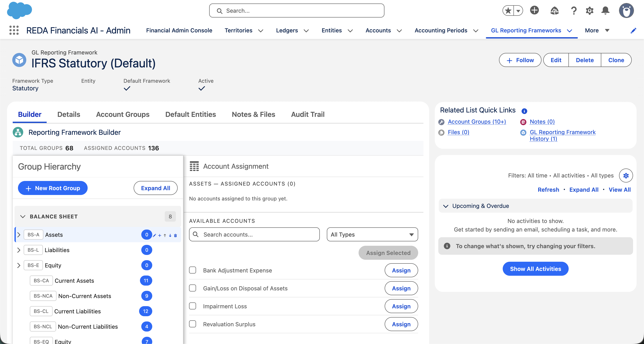Collapse the Upcoming & Overdue section
The height and width of the screenshot is (344, 644).
click(446, 206)
